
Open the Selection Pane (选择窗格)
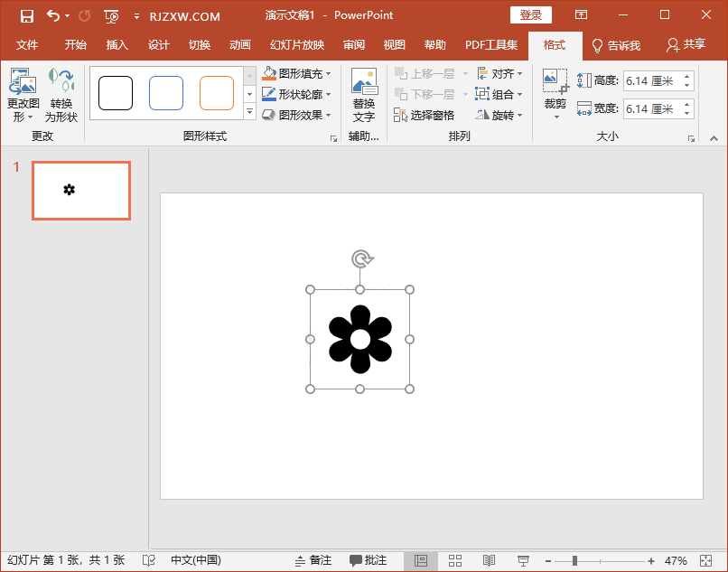(425, 115)
